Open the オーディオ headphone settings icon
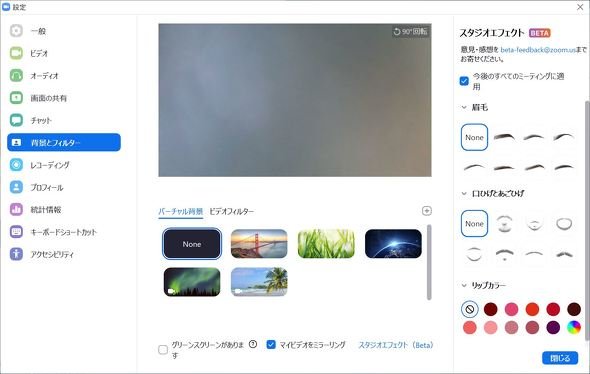This screenshot has width=590, height=374. (16, 75)
